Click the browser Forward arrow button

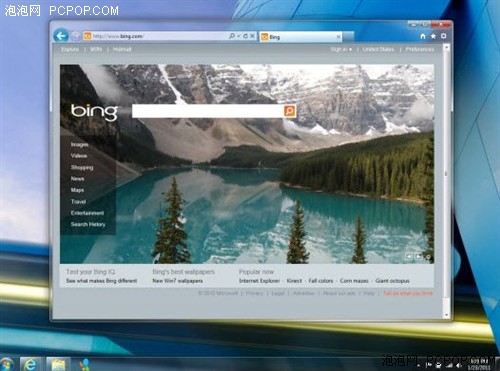[75, 36]
